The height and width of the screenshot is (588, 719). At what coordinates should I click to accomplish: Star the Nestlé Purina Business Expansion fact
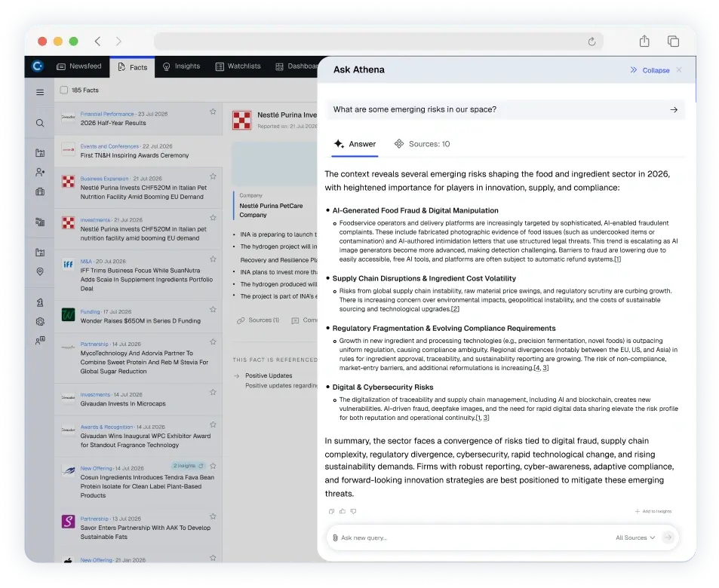click(x=213, y=176)
